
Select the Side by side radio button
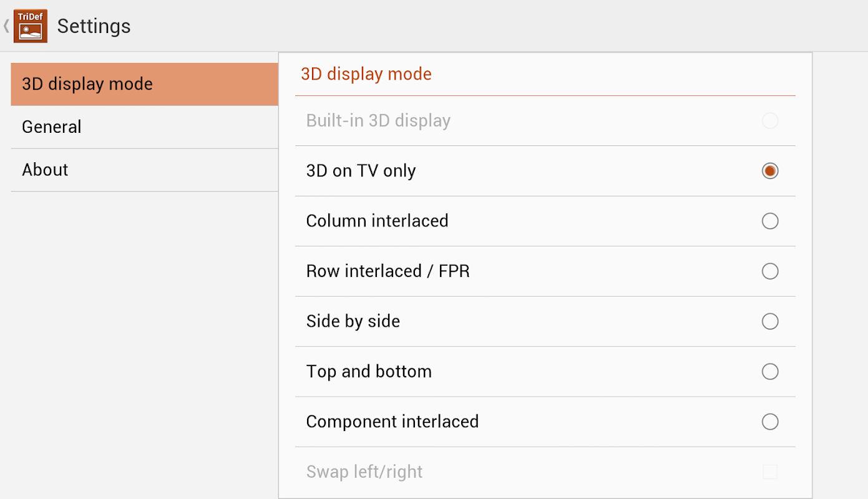click(770, 321)
